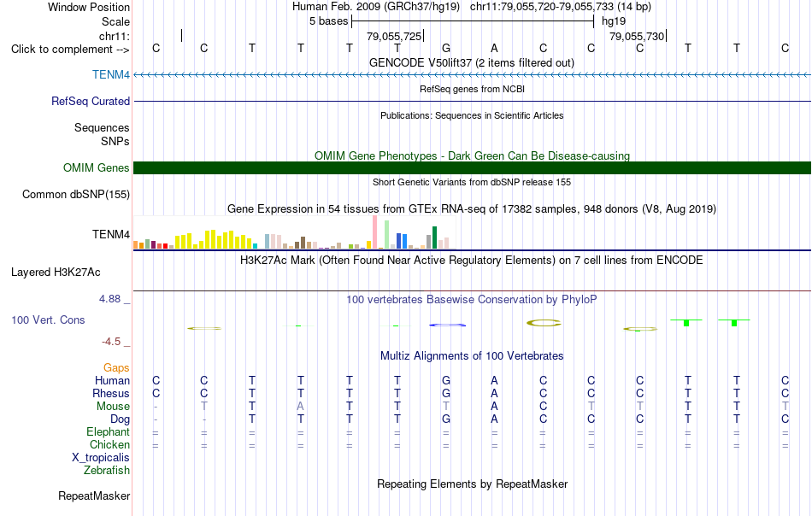
Task: Click the blue G PhyloP conservation glyph
Action: 447,325
